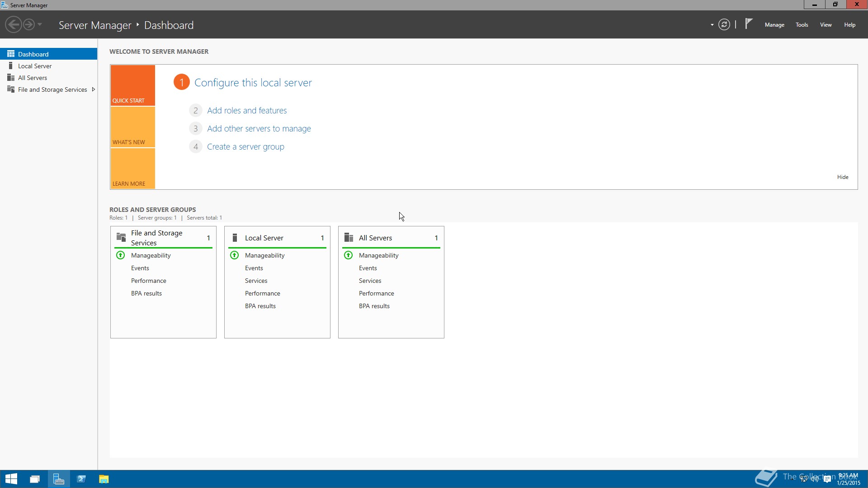Open Manageability in All Servers tile
Image resolution: width=868 pixels, height=488 pixels.
379,255
